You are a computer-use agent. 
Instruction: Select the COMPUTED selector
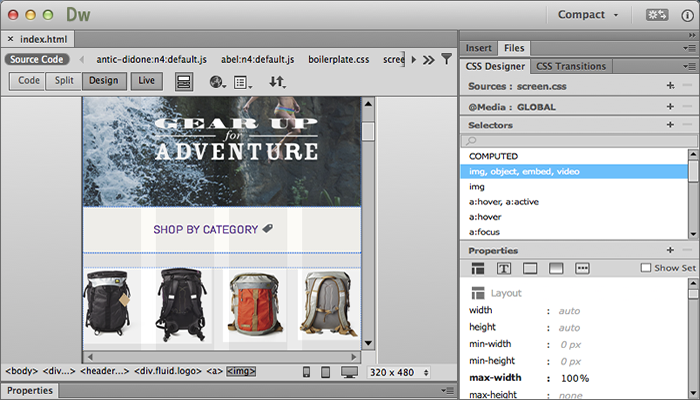pos(493,156)
